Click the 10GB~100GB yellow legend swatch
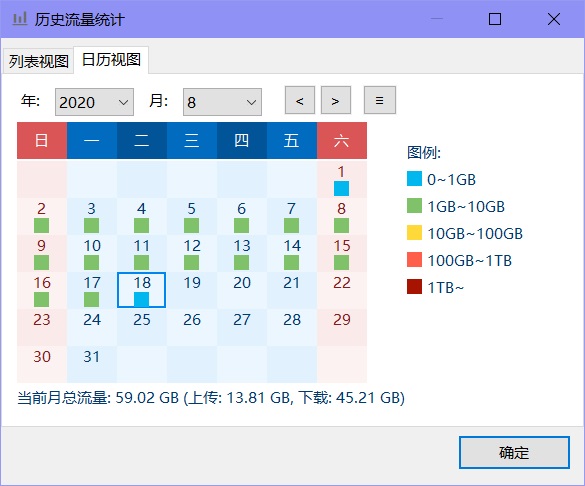Screen dimensions: 585x486 414,233
